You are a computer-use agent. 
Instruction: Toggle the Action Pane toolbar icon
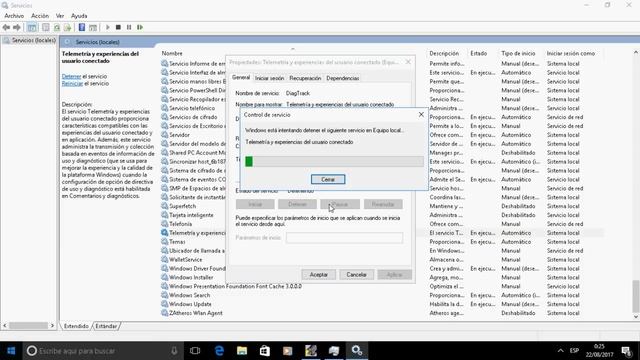click(93, 27)
